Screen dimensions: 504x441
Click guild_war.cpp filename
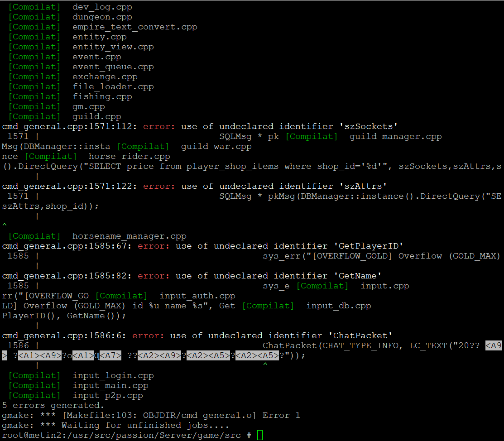point(216,147)
